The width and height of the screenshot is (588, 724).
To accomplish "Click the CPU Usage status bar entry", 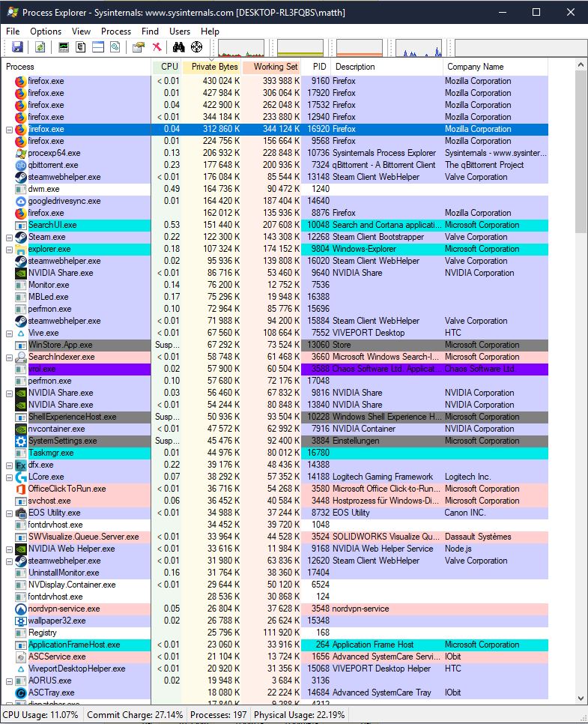I will click(x=40, y=715).
